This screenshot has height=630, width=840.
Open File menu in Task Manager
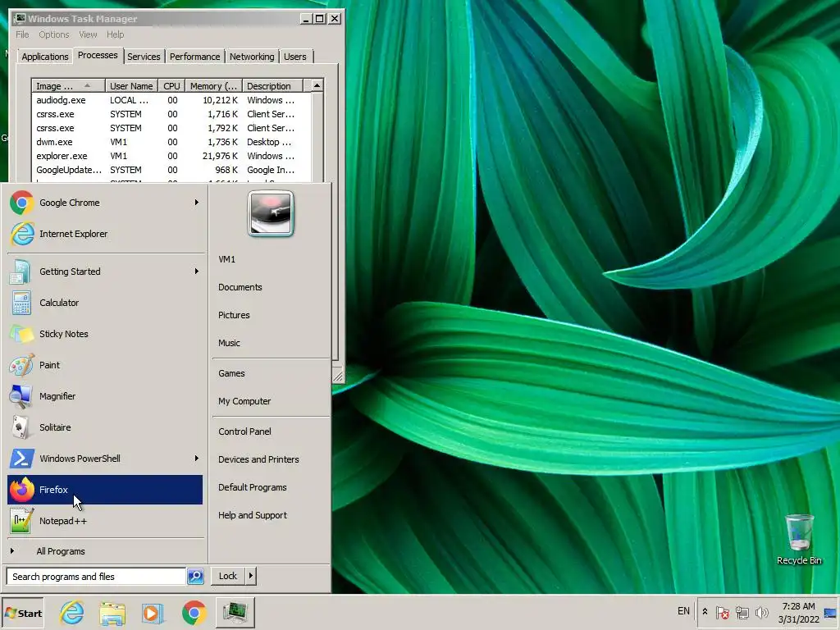click(x=22, y=34)
